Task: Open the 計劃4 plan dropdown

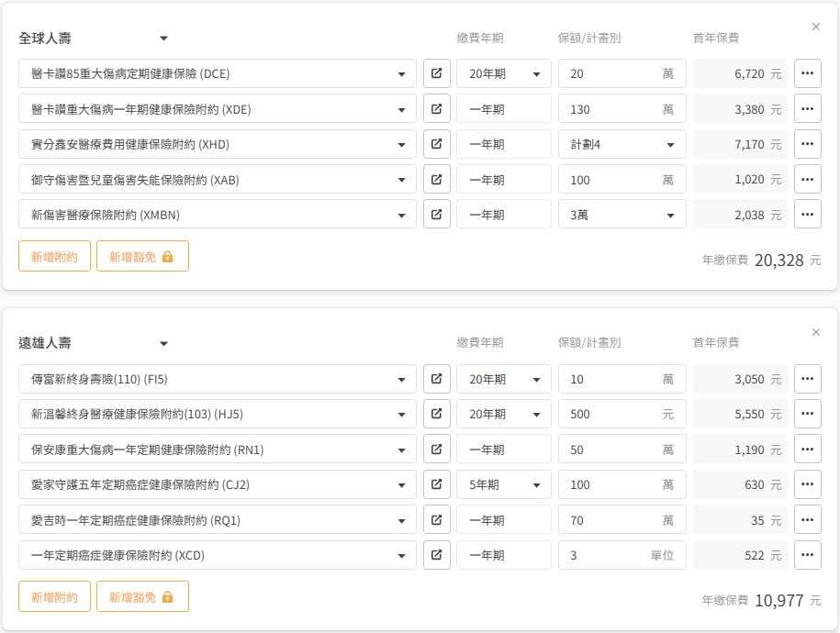Action: (x=622, y=144)
